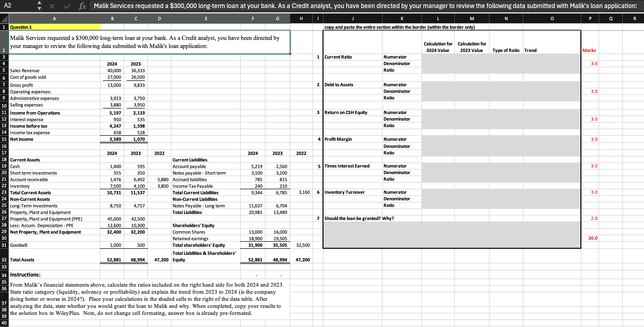Cancel the cell entry with the X icon
Screen dimensions: 644x327
click(x=52, y=6)
